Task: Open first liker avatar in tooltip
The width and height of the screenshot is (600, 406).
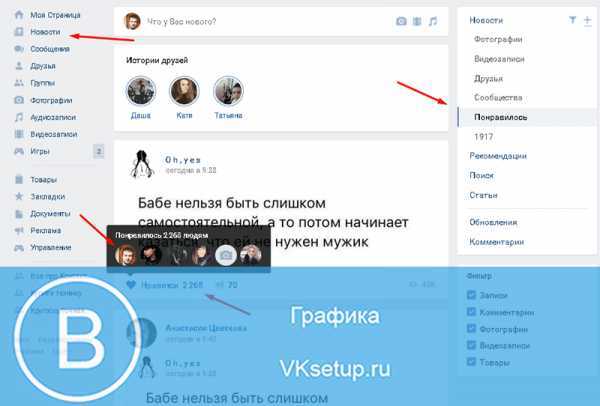Action: 126,255
